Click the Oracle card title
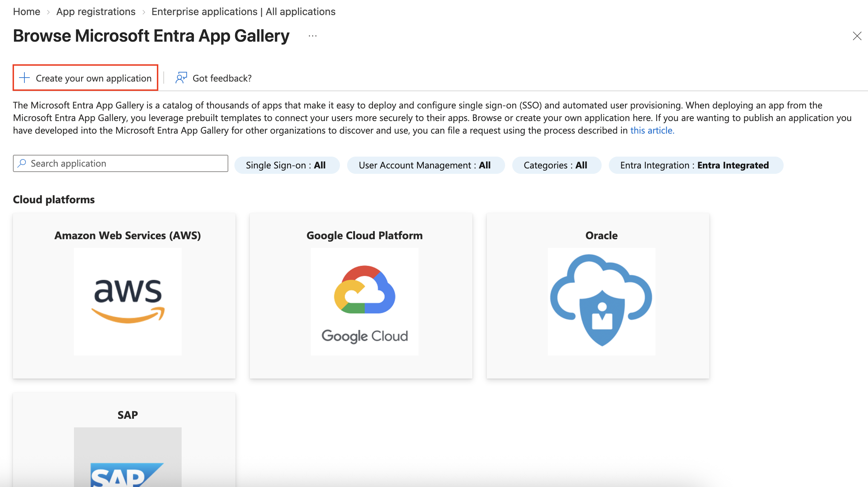 602,235
